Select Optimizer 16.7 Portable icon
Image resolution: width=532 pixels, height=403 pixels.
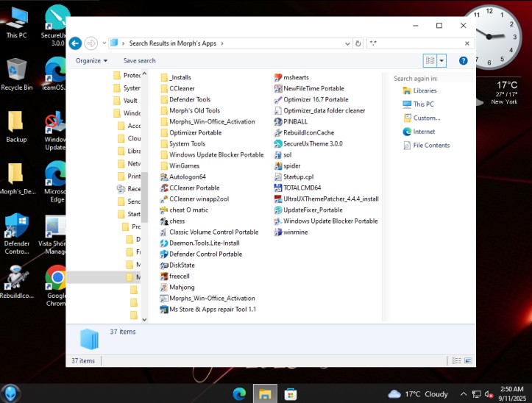tap(278, 99)
